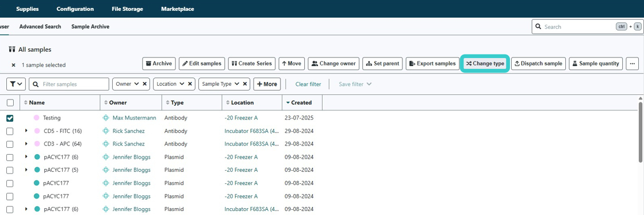This screenshot has height=215, width=644.
Task: Click the CD5 - FITC (16) sample name
Action: (63, 131)
